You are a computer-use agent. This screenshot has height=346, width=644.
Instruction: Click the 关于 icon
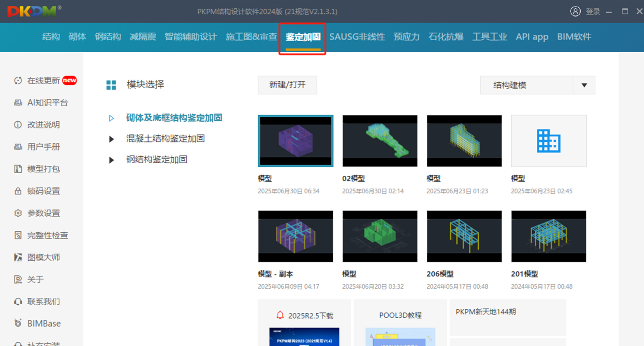click(18, 279)
